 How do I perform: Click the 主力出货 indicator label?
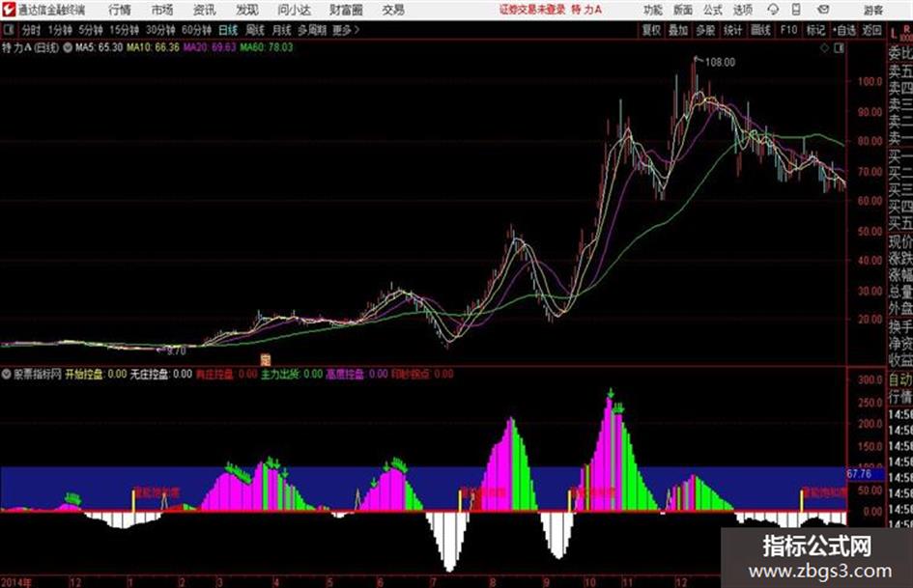point(280,374)
